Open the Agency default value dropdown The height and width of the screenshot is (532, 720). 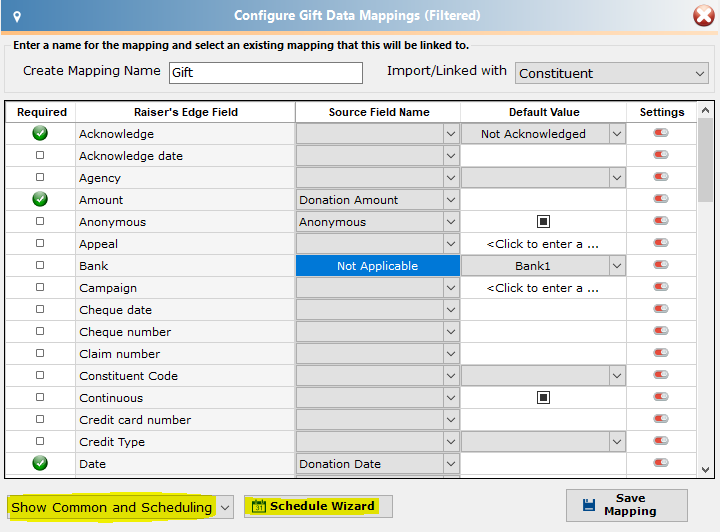tap(617, 178)
